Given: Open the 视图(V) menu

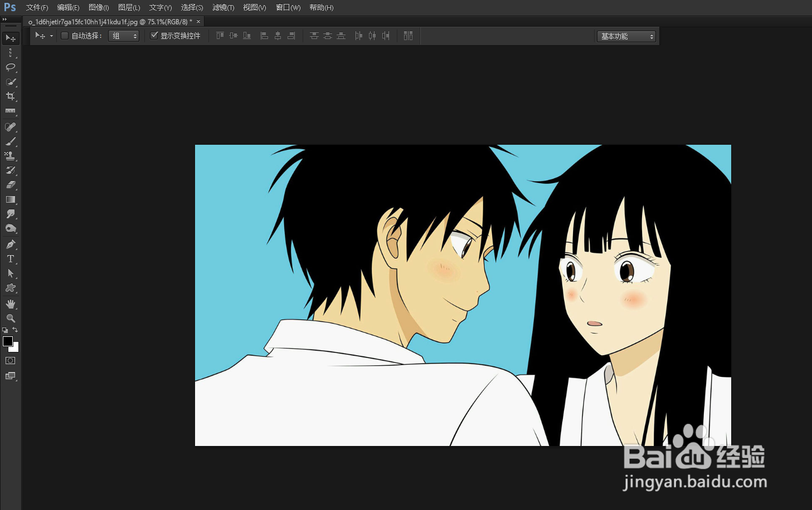Looking at the screenshot, I should point(254,7).
